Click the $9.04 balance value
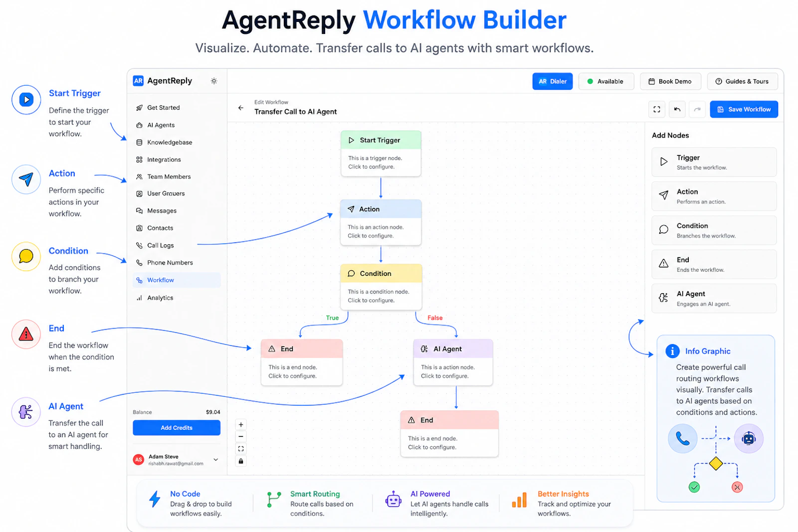The width and height of the screenshot is (798, 532). (x=213, y=412)
